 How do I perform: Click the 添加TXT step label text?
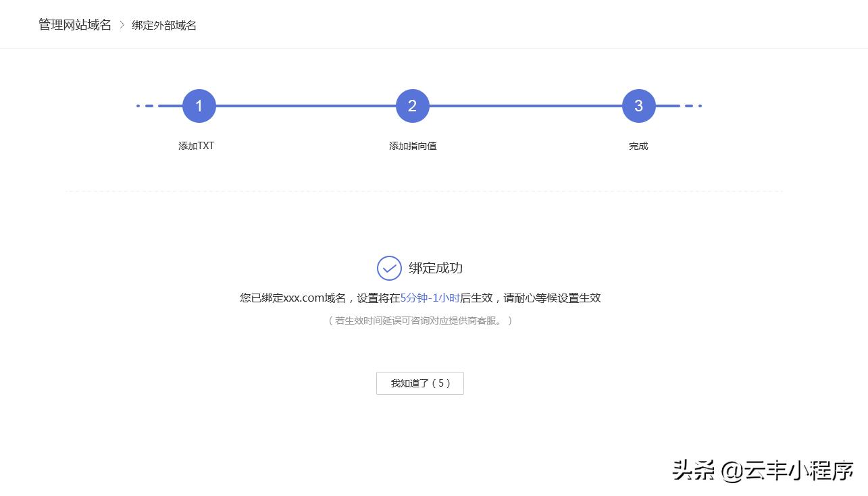(x=196, y=146)
